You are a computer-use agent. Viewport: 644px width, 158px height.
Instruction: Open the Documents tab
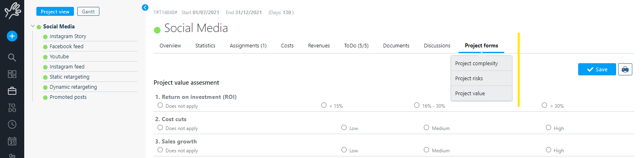[396, 46]
